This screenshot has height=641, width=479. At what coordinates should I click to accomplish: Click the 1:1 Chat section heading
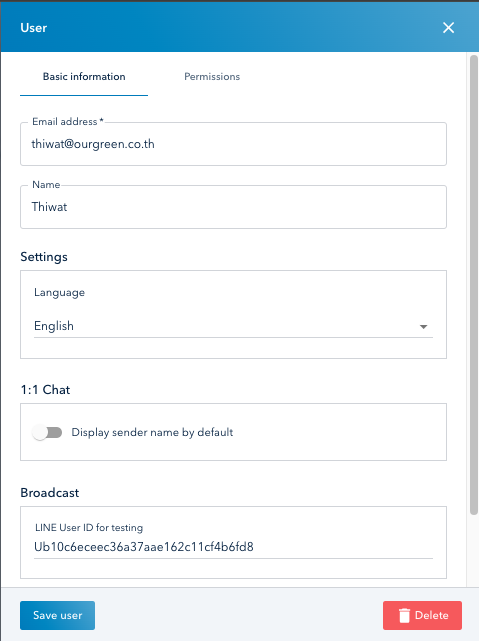45,390
